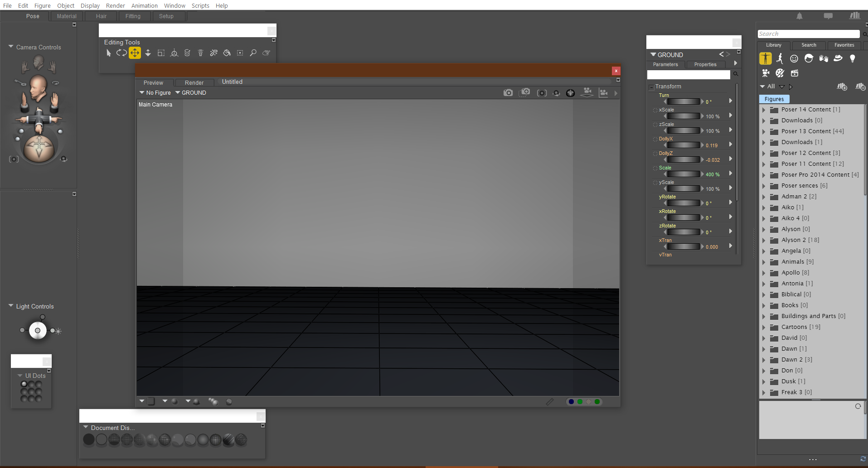The height and width of the screenshot is (468, 868).
Task: Open the Animation menu
Action: (144, 5)
